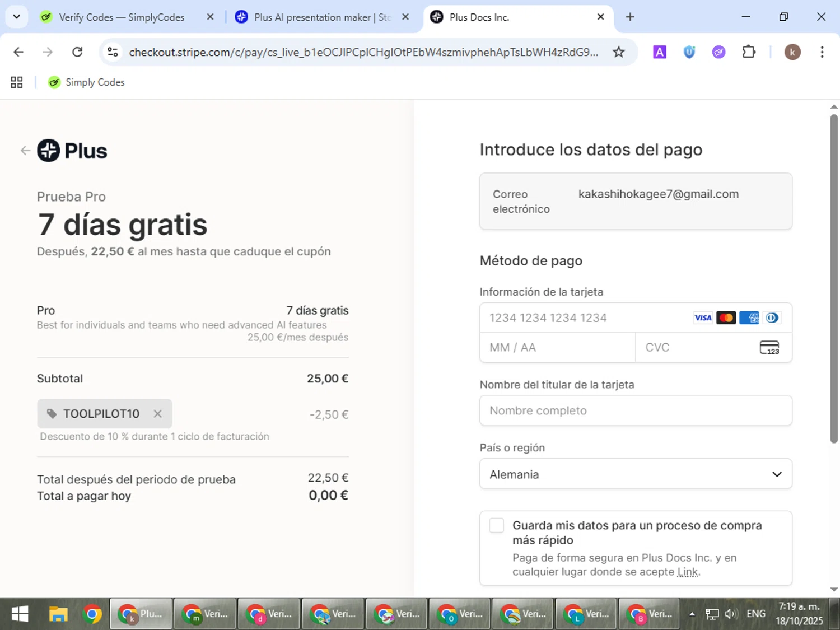
Task: Click the page vertical scrollbar thumb
Action: (x=834, y=278)
